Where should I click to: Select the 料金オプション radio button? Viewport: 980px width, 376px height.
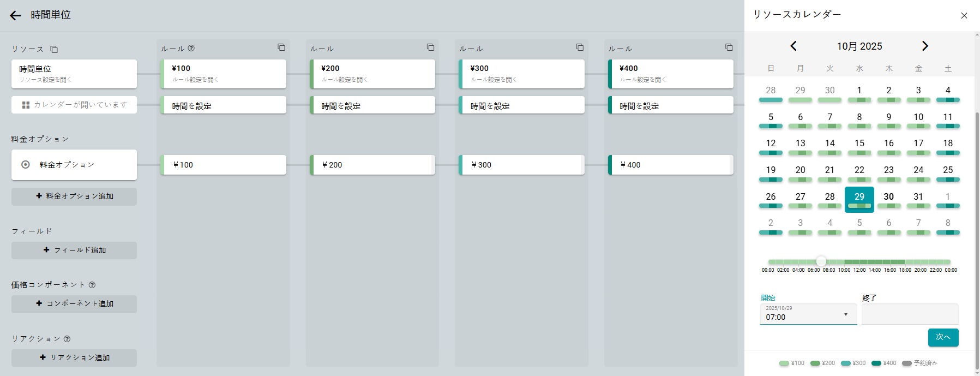point(26,164)
